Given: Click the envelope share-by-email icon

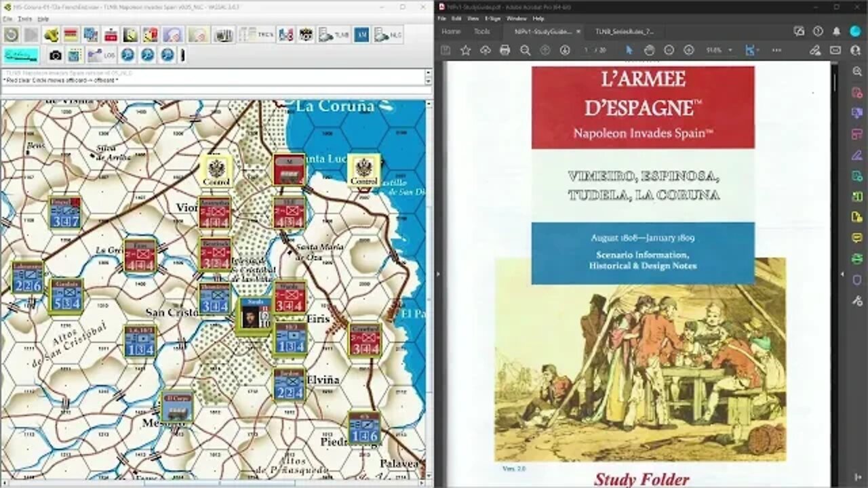Looking at the screenshot, I should [835, 50].
